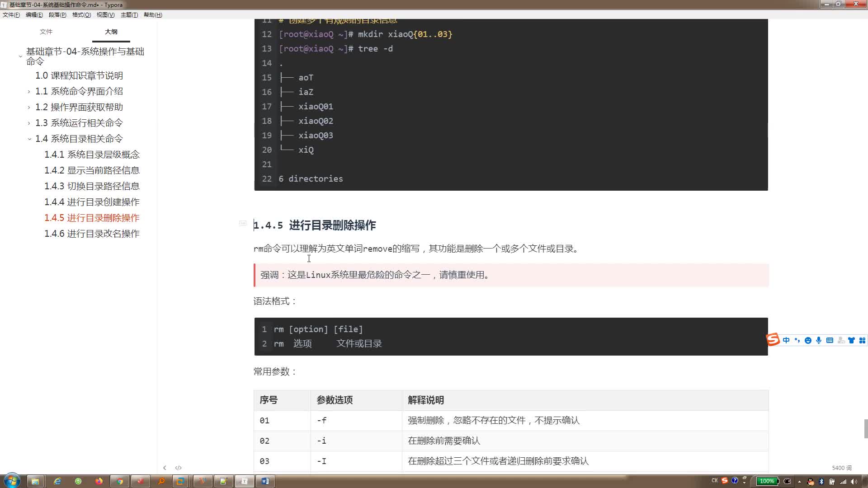Image resolution: width=868 pixels, height=488 pixels.
Task: Expand 1.2 操作界面获取帮助 outline node
Action: click(29, 108)
